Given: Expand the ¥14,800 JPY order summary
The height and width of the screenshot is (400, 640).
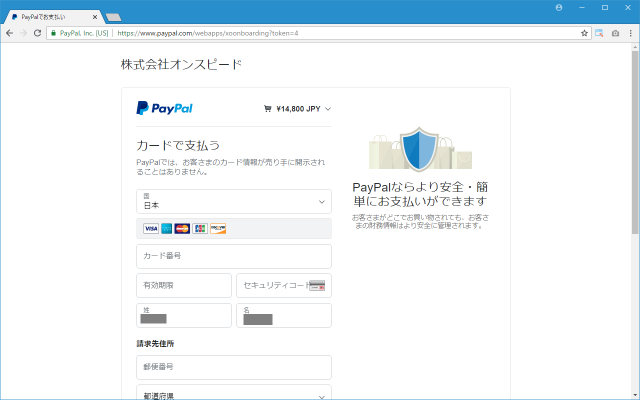Looking at the screenshot, I should pos(297,109).
